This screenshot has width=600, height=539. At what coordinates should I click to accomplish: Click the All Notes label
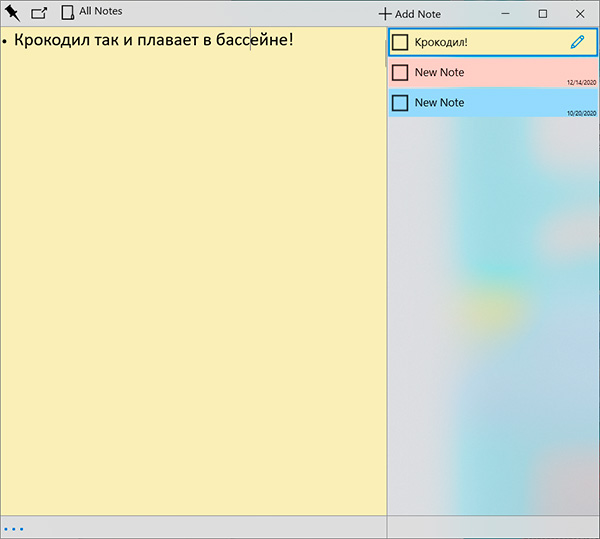click(x=100, y=12)
